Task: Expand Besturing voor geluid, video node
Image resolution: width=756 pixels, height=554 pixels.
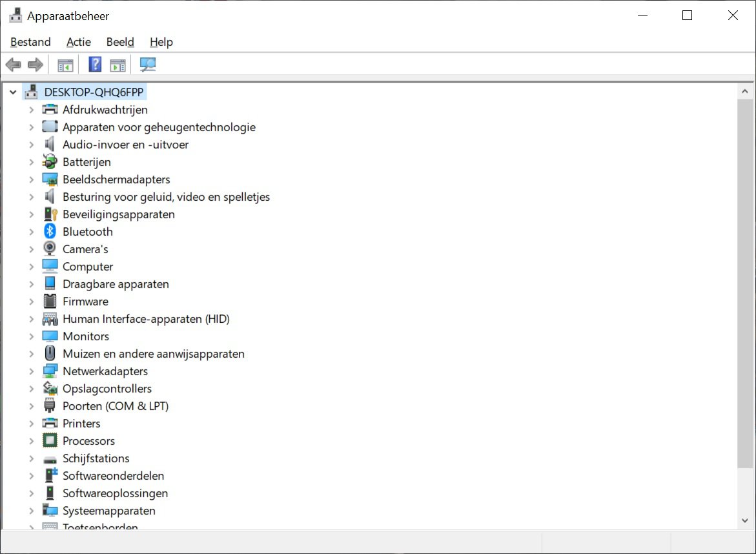Action: [x=32, y=197]
